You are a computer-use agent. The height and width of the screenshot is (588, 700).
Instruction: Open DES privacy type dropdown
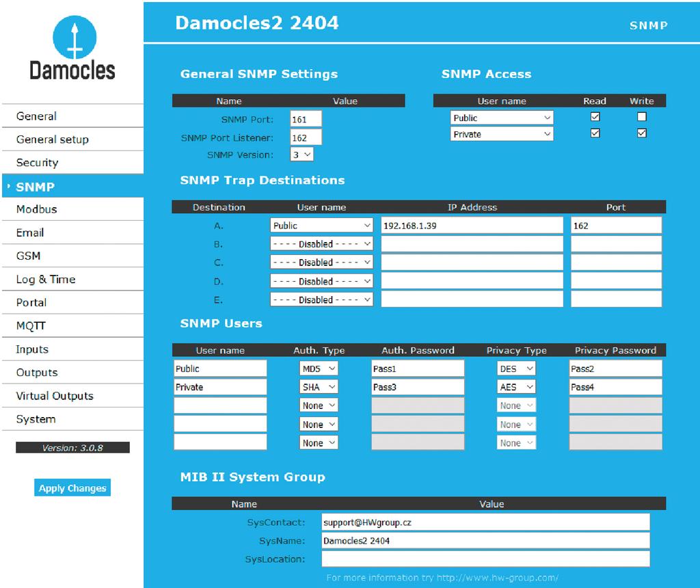(516, 369)
